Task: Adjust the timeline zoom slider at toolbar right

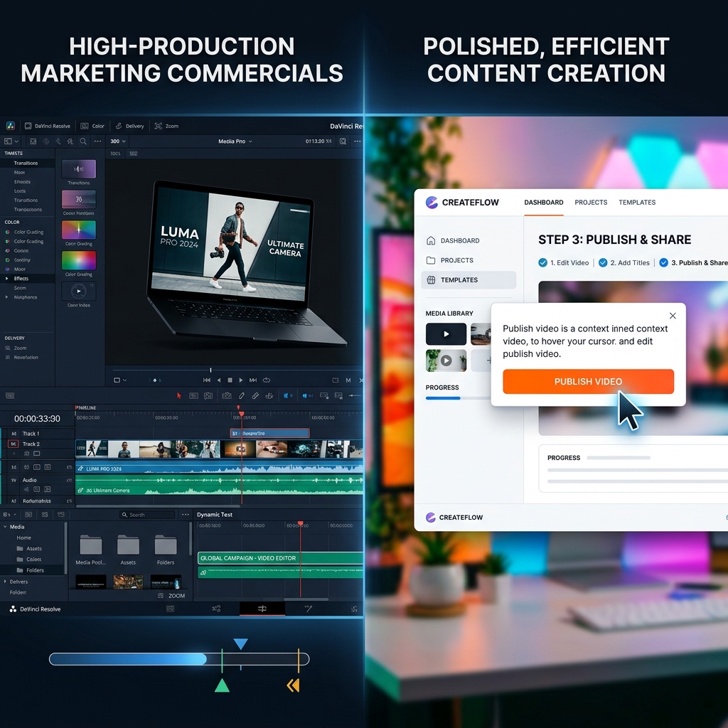Action: tap(355, 395)
